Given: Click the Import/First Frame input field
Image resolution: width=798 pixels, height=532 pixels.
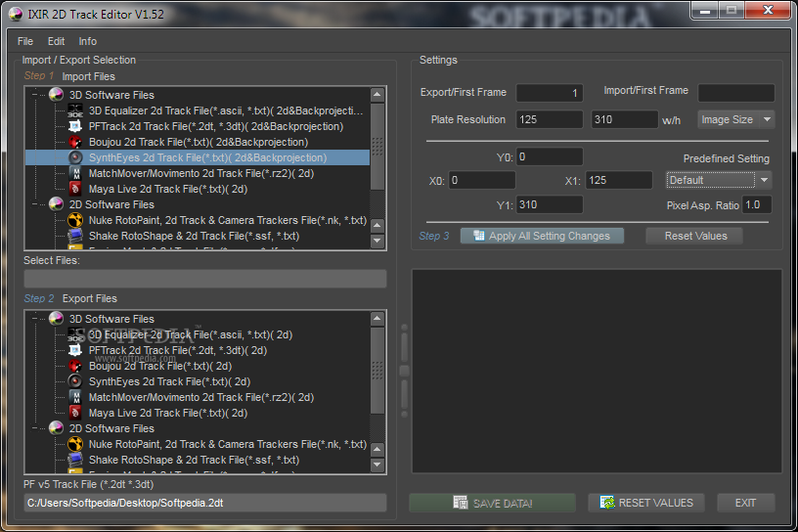Looking at the screenshot, I should tap(736, 93).
